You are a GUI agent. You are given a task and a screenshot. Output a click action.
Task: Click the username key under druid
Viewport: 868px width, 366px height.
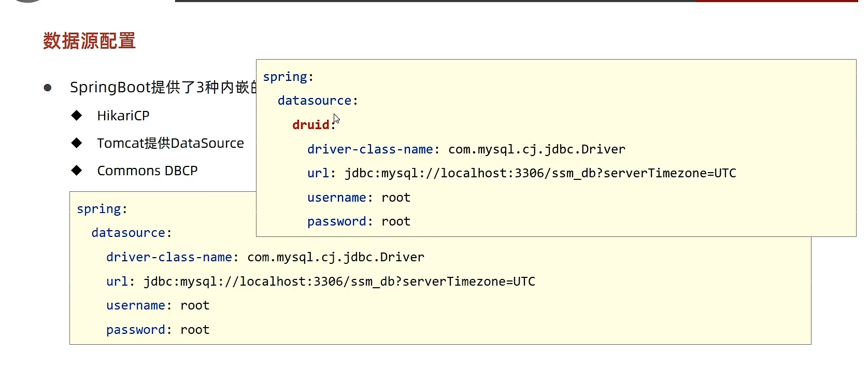point(337,198)
